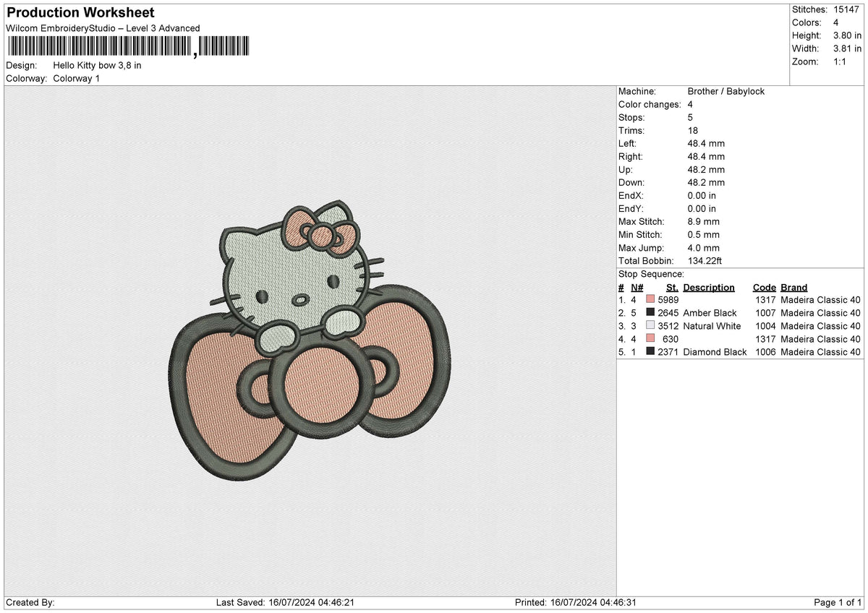The height and width of the screenshot is (613, 868).
Task: Click stitch count 630 in stop 4
Action: click(x=671, y=339)
